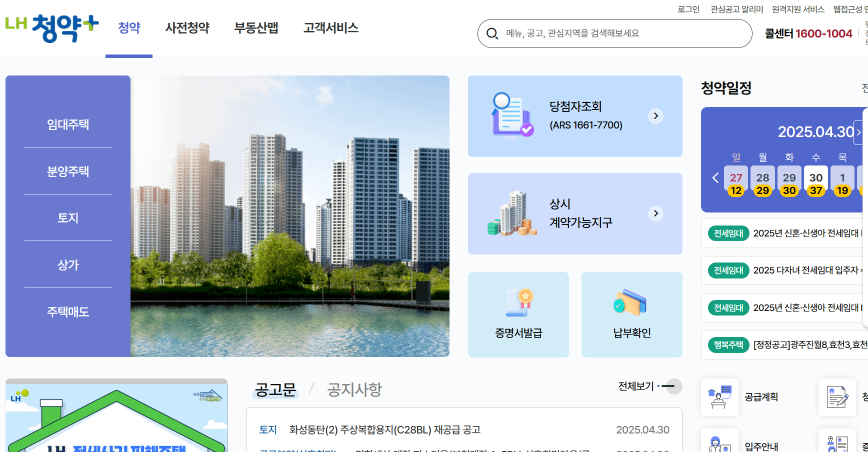Select date 30 on the calendar
868x452 pixels.
(815, 177)
